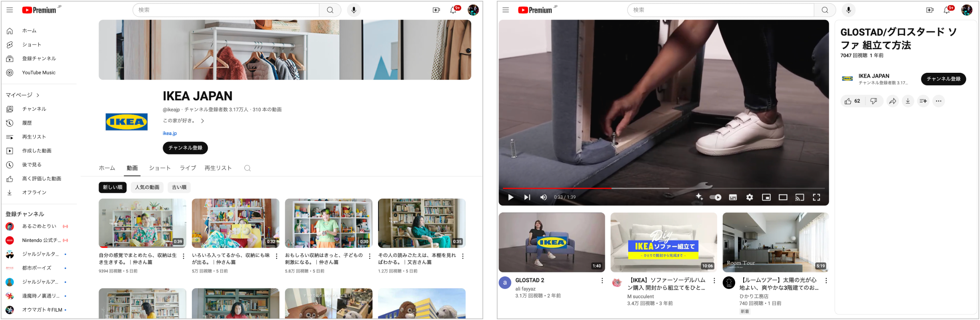Open notifications bell in left window
Screen dimensions: 980x320
click(453, 10)
